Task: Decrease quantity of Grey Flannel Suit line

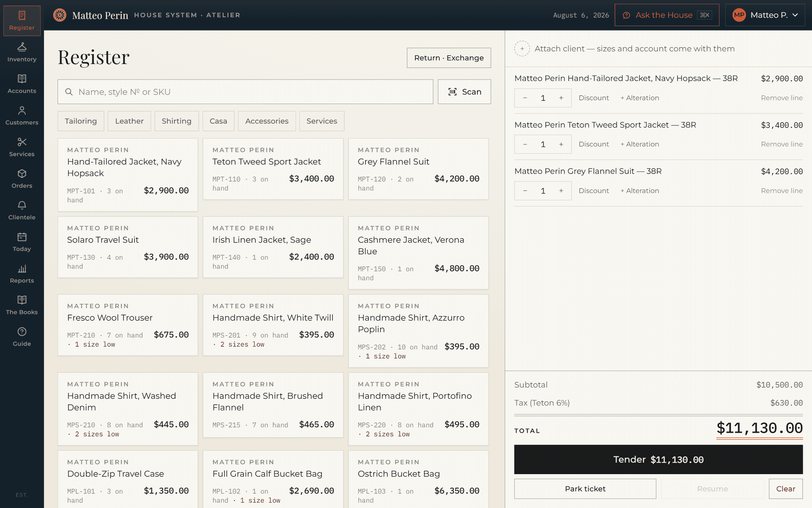Action: [x=525, y=191]
